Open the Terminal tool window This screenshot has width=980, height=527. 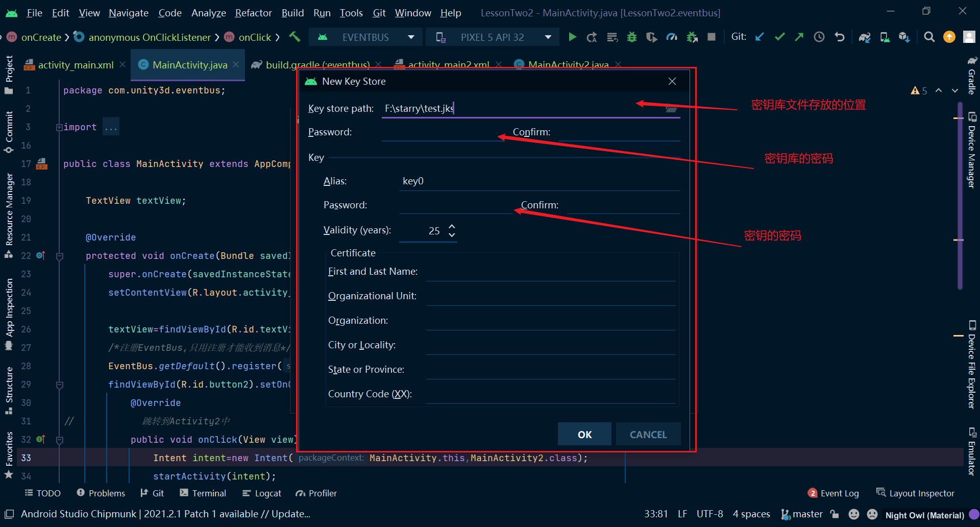[203, 493]
